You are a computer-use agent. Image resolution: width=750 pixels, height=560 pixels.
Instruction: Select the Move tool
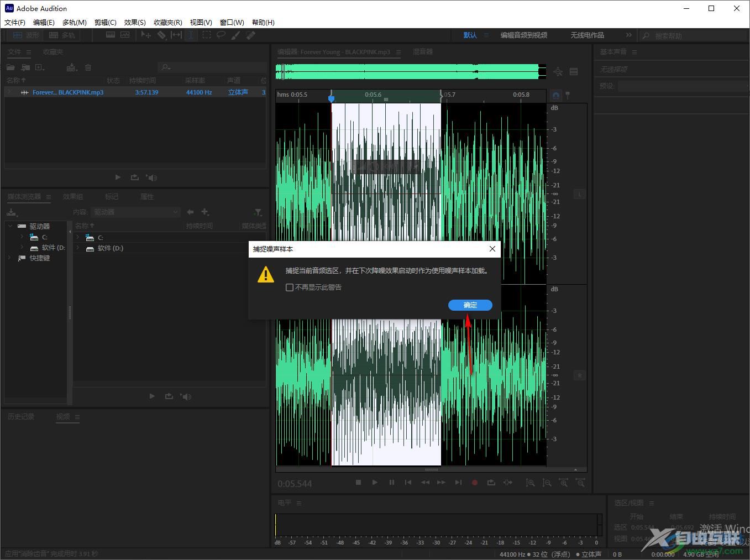pyautogui.click(x=146, y=35)
